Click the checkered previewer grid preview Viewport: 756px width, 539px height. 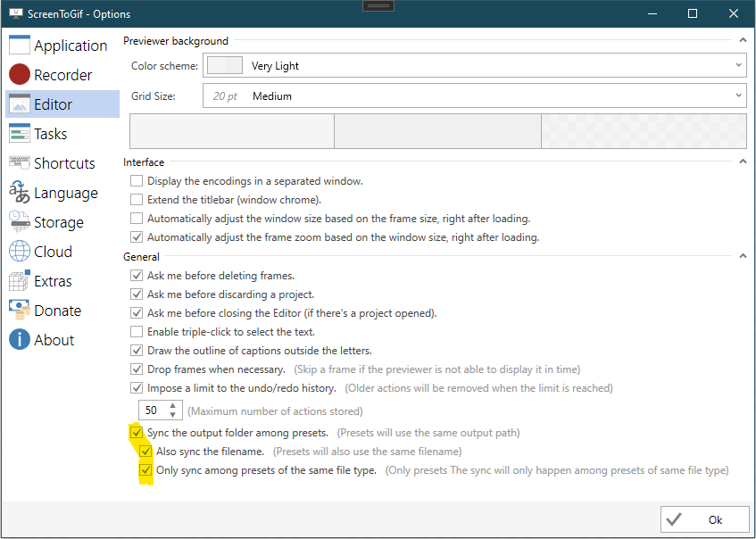coord(644,131)
